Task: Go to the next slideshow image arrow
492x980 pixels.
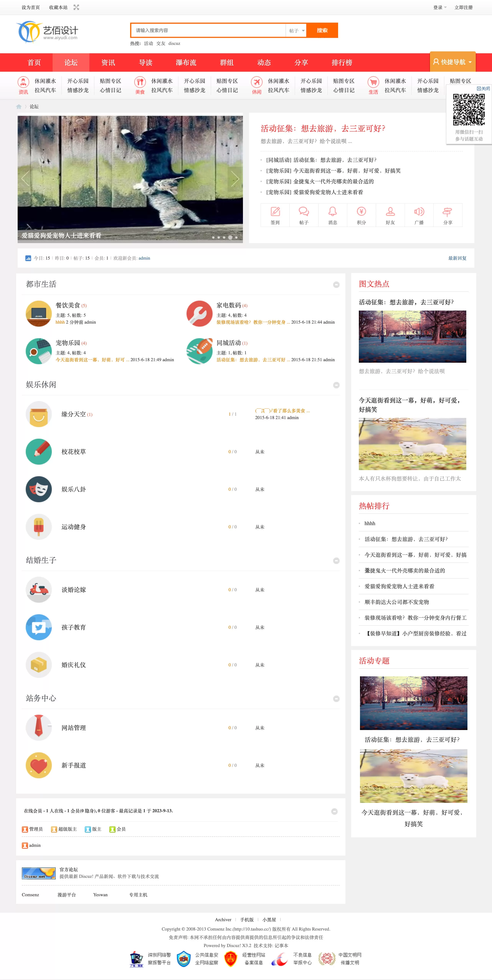Action: point(235,179)
